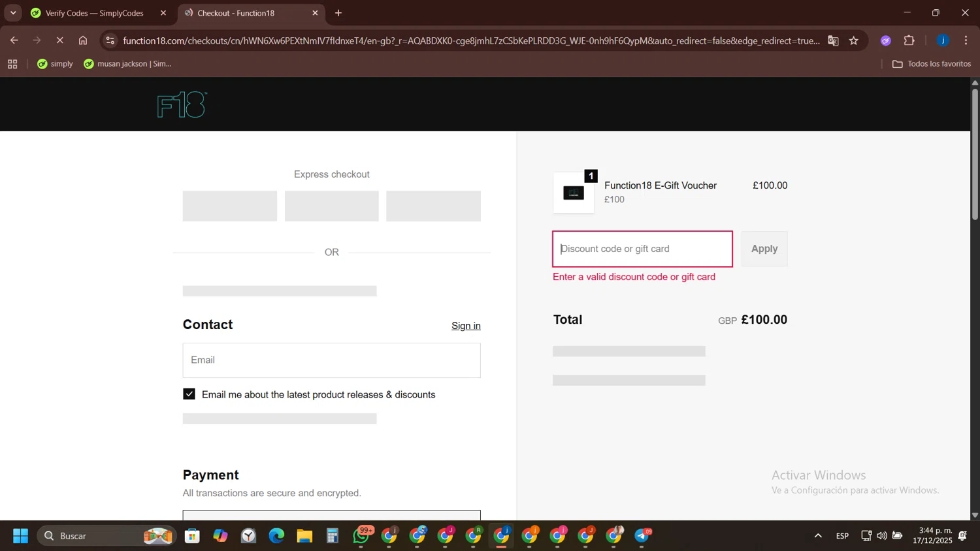
Task: Minimize the Chrome window
Action: click(907, 13)
